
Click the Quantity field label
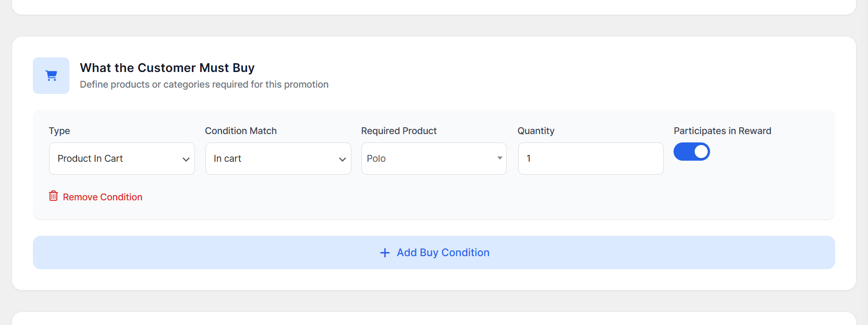click(x=535, y=131)
